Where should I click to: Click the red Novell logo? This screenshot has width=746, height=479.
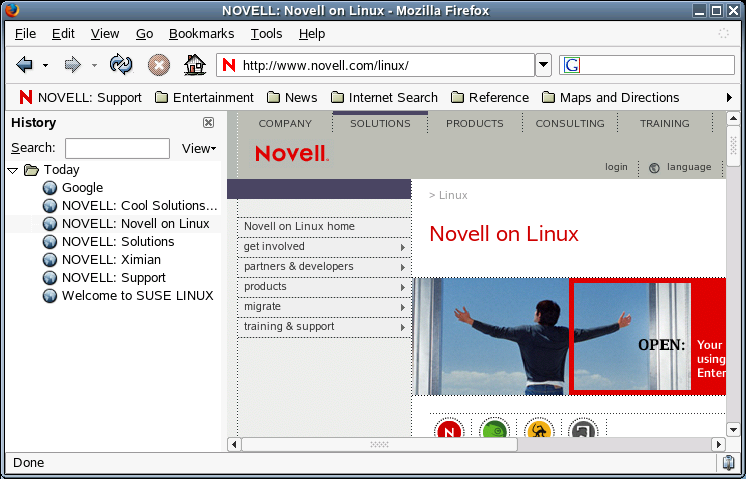click(x=292, y=154)
